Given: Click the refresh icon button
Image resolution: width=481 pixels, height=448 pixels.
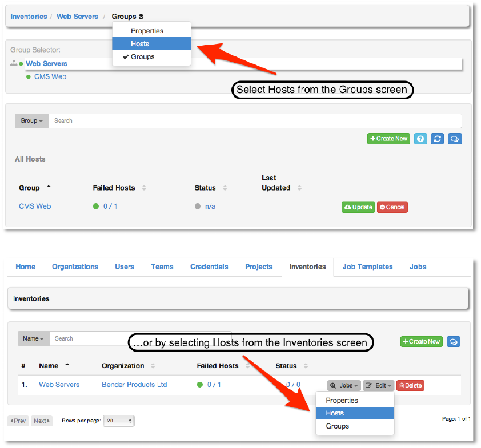Looking at the screenshot, I should [438, 139].
